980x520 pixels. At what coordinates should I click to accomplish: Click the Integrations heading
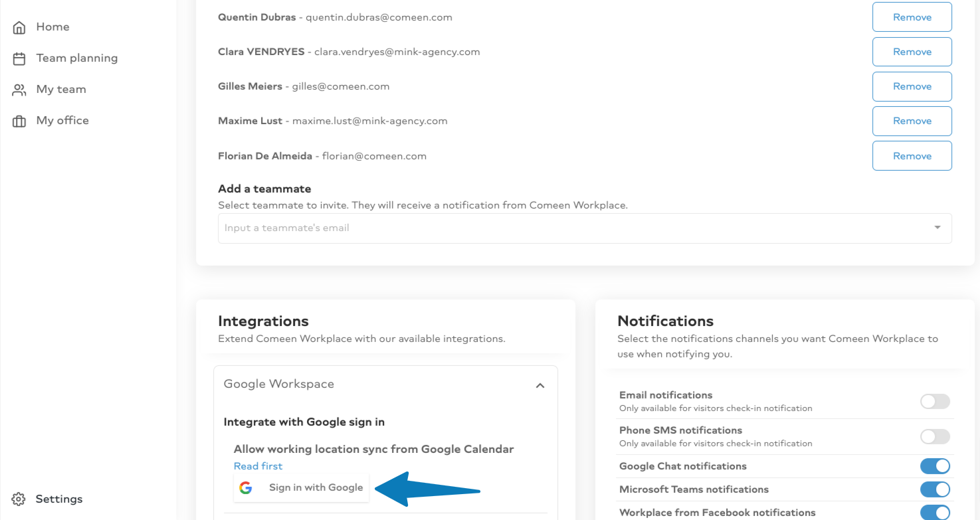[x=263, y=321]
